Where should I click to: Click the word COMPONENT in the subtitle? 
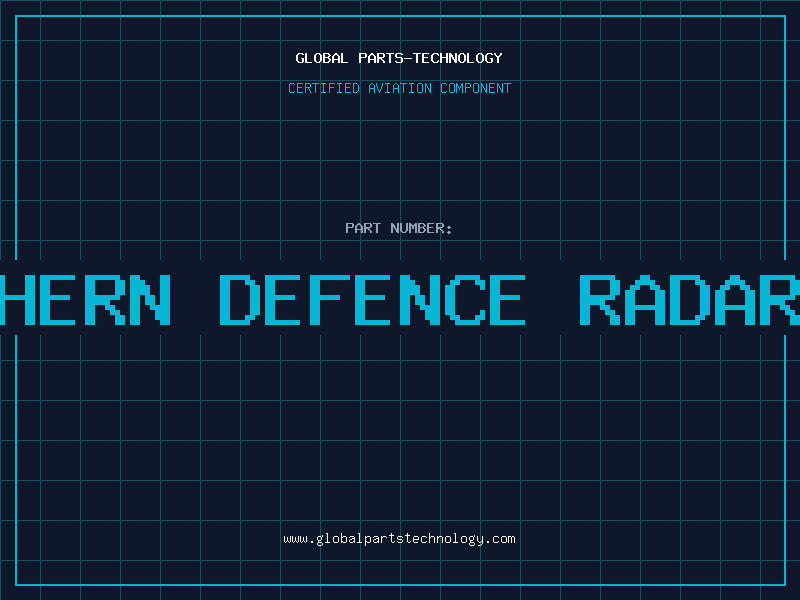472,88
